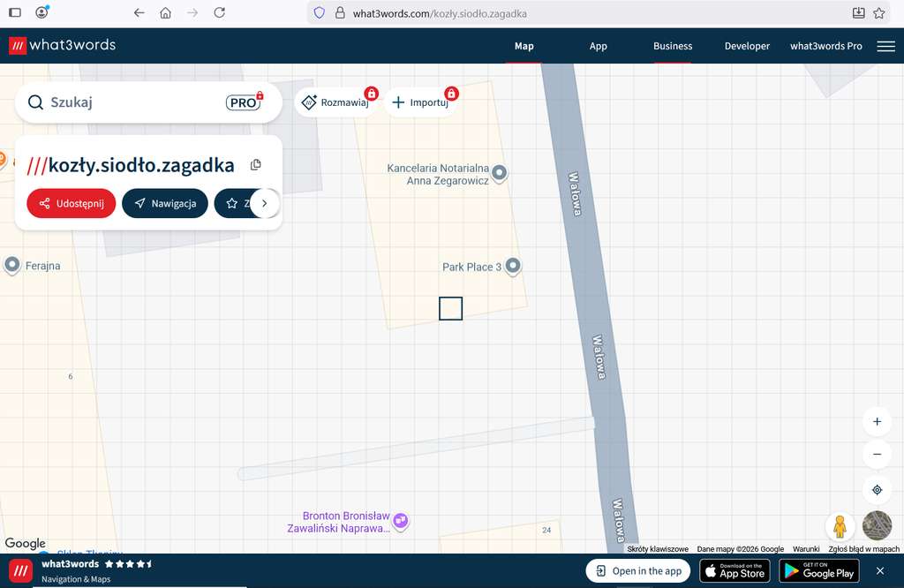Zoom out on the map
This screenshot has height=588, width=904.
point(877,455)
